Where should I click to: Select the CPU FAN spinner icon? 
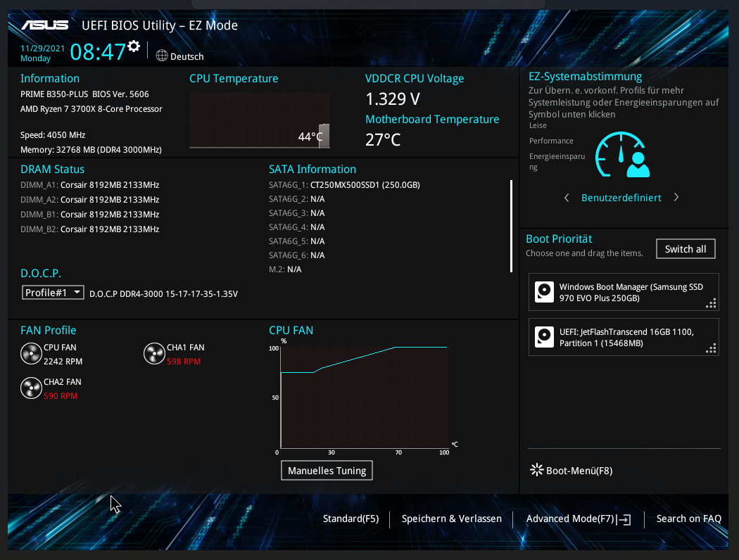tap(31, 354)
